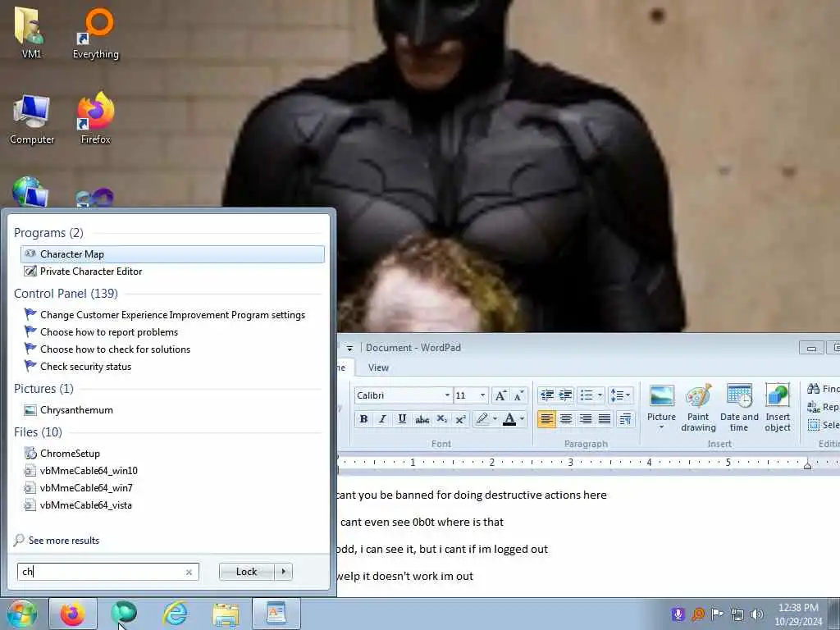Open vbMmeCable64_vista file result

[x=172, y=504]
